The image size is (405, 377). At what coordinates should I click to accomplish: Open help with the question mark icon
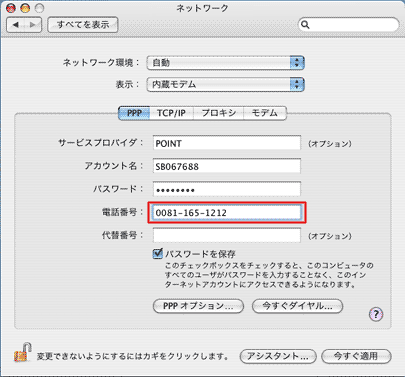click(376, 314)
